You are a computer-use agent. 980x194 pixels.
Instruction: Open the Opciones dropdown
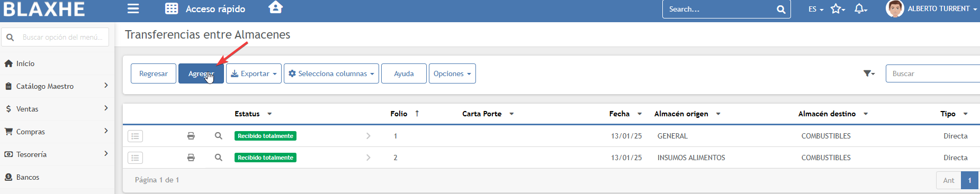pos(452,73)
